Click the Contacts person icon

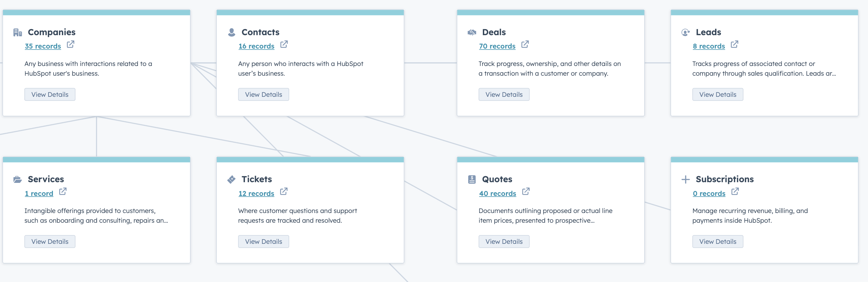click(x=231, y=32)
